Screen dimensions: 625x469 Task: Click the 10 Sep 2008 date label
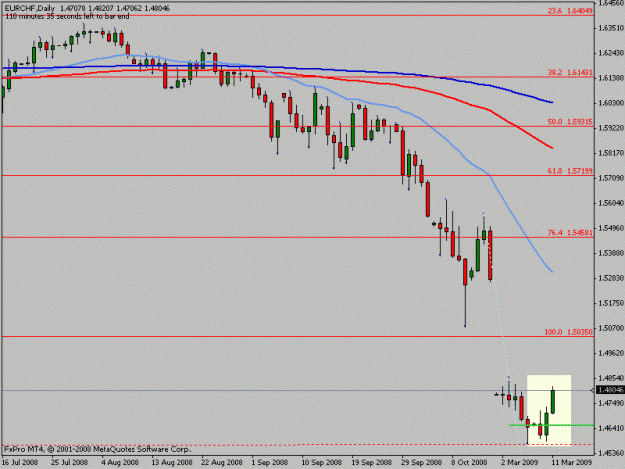321,463
